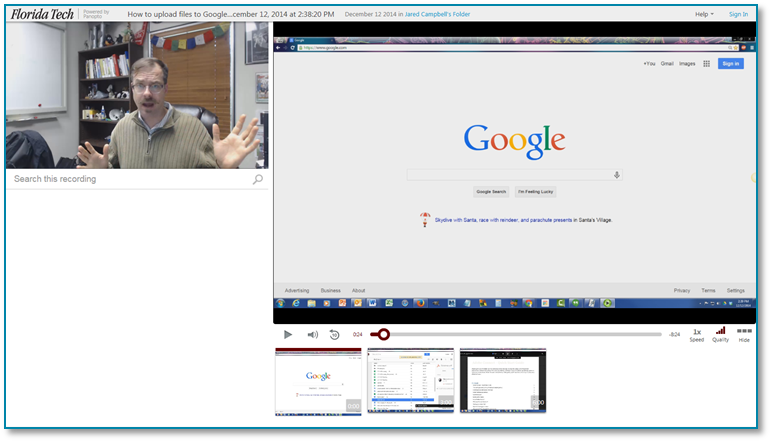Click the I'm Feeling Lucky button
The width and height of the screenshot is (771, 442).
(535, 192)
